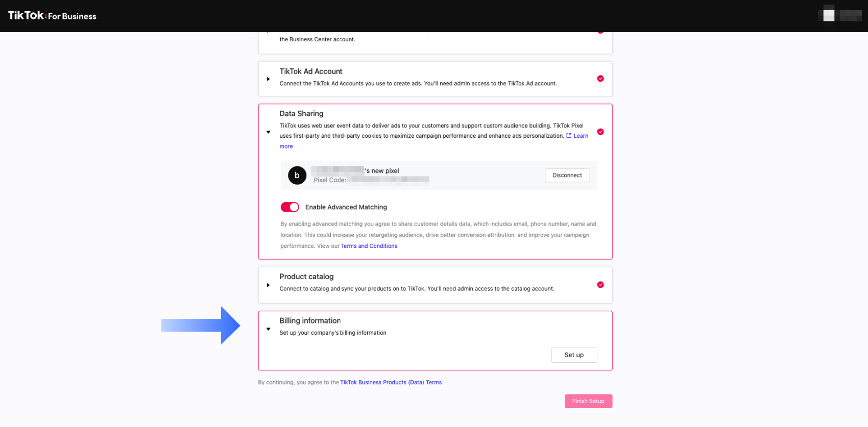Screen dimensions: 868x427
Task: Open the Learn more link
Action: (x=581, y=136)
